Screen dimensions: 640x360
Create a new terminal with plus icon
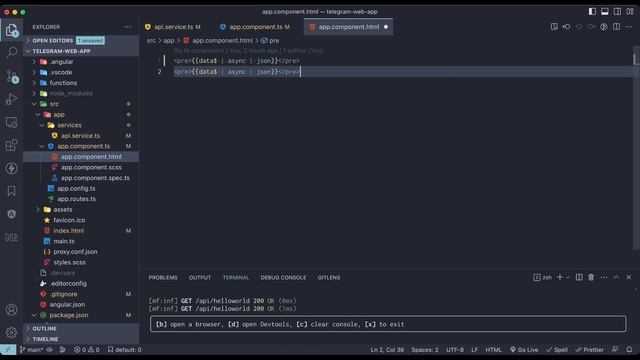[560, 278]
